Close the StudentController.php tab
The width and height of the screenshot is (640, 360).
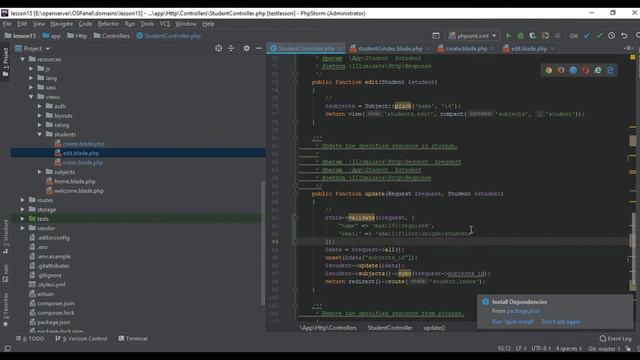pos(340,49)
